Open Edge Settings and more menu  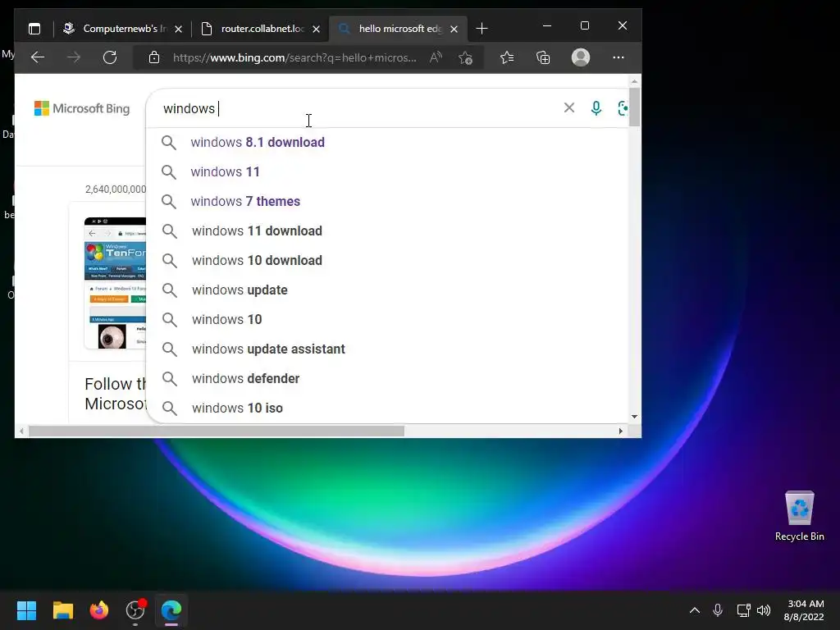[619, 57]
